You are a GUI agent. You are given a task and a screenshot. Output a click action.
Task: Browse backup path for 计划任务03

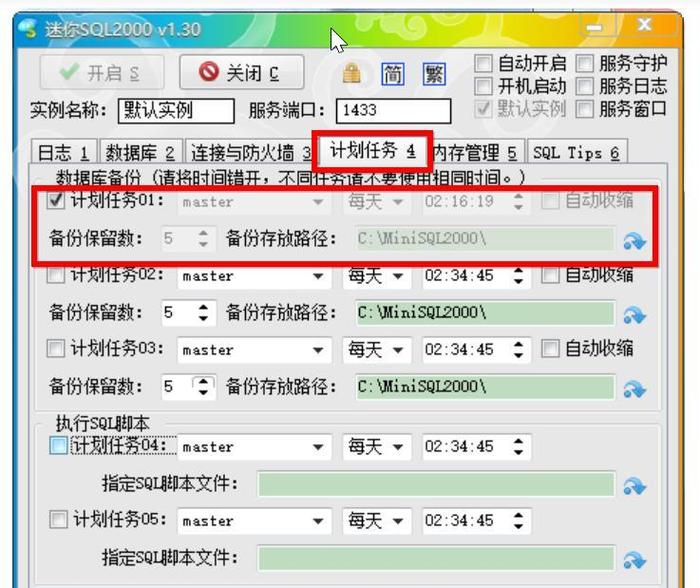click(634, 389)
